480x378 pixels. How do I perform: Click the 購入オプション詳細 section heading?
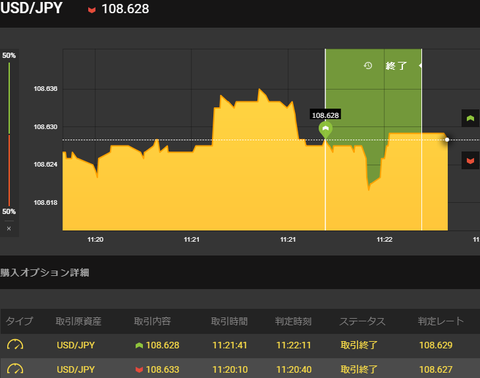click(x=45, y=273)
